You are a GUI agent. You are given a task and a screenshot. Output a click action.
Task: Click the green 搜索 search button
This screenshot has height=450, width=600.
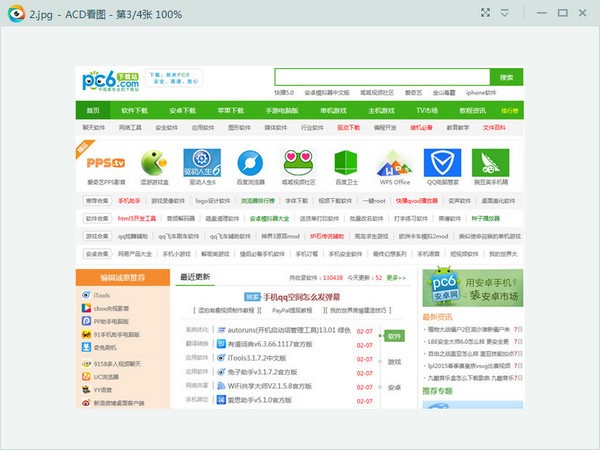coord(507,77)
